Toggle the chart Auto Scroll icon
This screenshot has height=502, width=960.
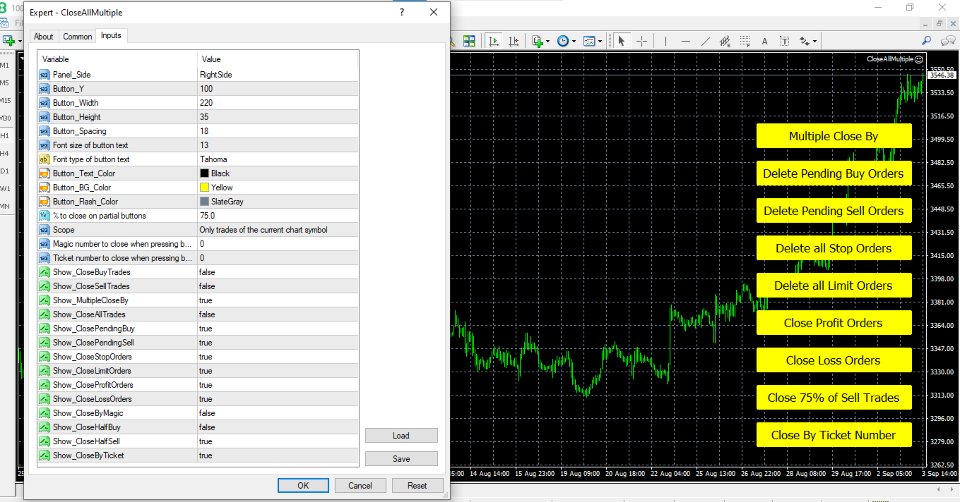click(x=493, y=41)
